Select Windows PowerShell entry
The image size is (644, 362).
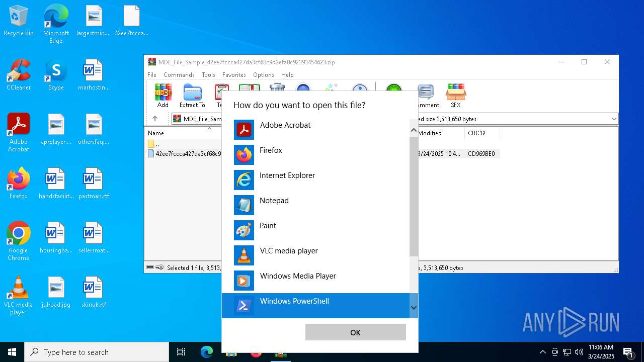point(315,306)
